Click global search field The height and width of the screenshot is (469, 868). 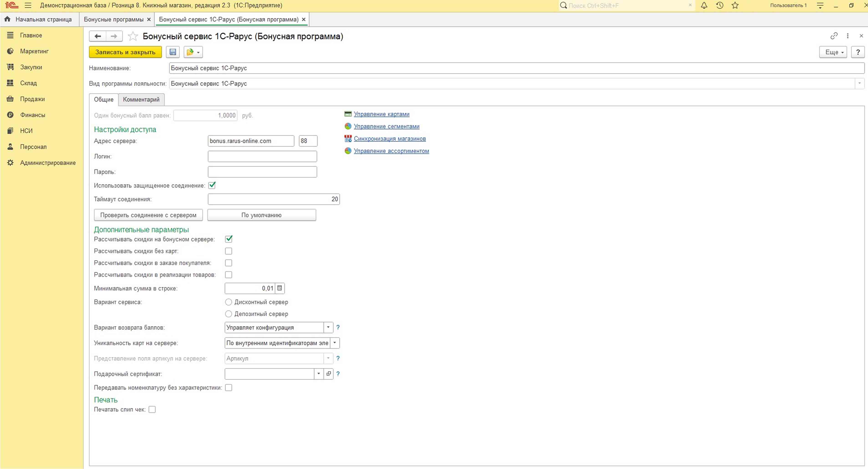[x=626, y=5]
